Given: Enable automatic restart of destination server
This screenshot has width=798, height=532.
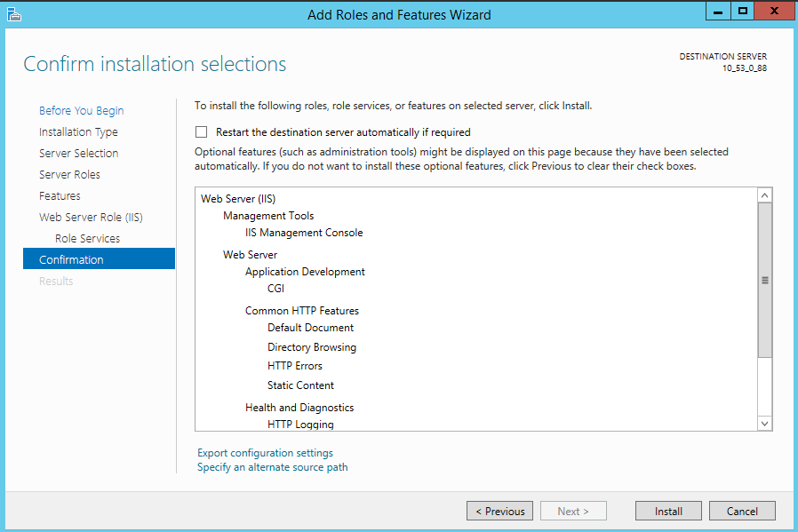Looking at the screenshot, I should pyautogui.click(x=201, y=132).
